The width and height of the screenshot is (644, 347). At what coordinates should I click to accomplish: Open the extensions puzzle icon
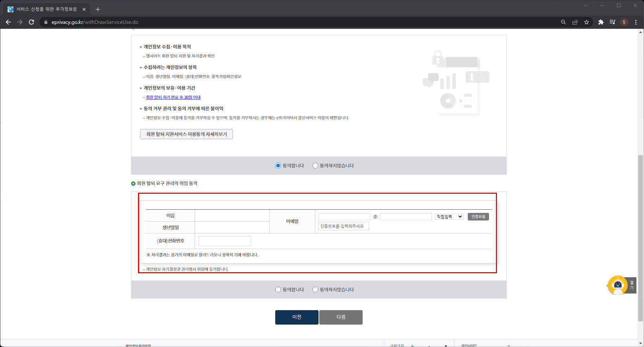[601, 22]
